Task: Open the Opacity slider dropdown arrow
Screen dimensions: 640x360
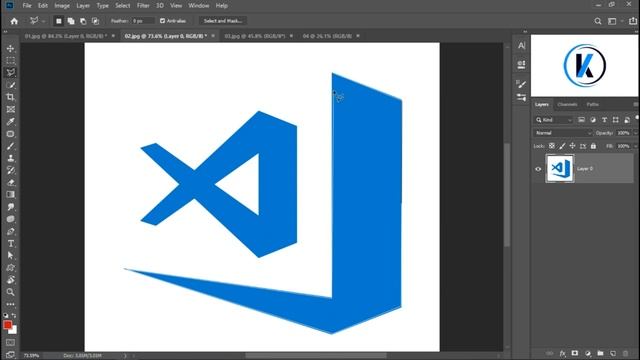Action: click(635, 133)
